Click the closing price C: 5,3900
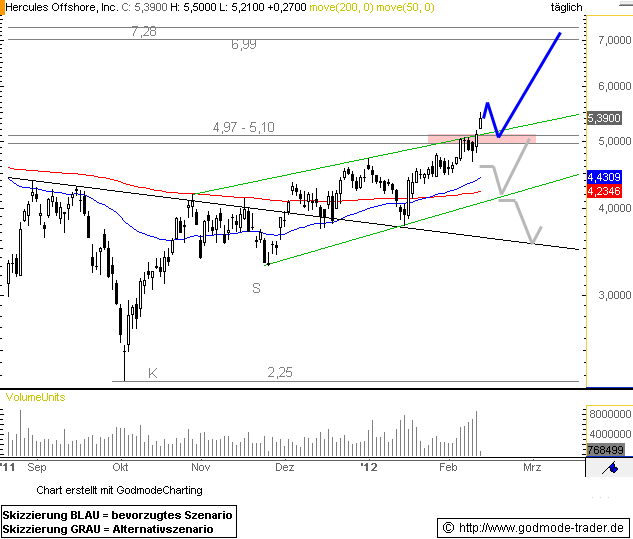Image resolution: width=633 pixels, height=539 pixels. [144, 7]
